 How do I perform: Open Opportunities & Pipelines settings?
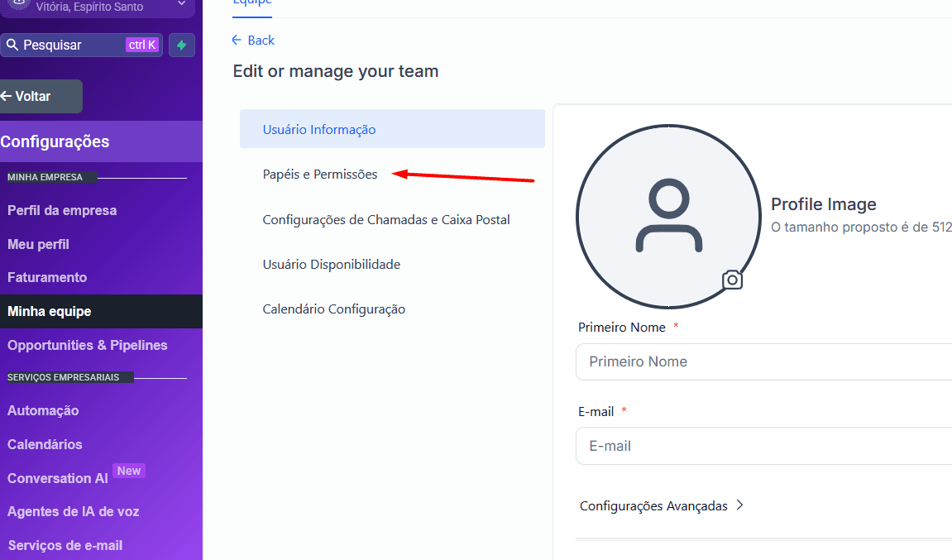(x=88, y=345)
